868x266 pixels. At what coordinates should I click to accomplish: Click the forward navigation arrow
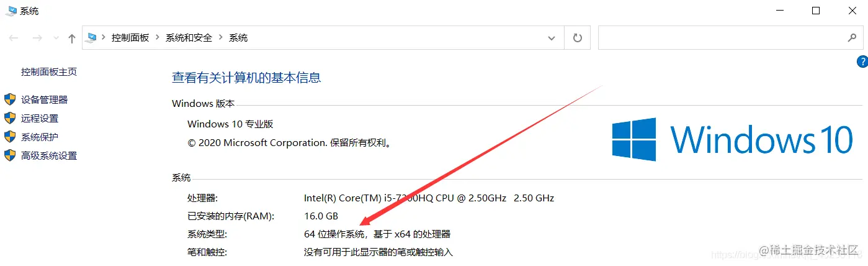click(x=37, y=38)
